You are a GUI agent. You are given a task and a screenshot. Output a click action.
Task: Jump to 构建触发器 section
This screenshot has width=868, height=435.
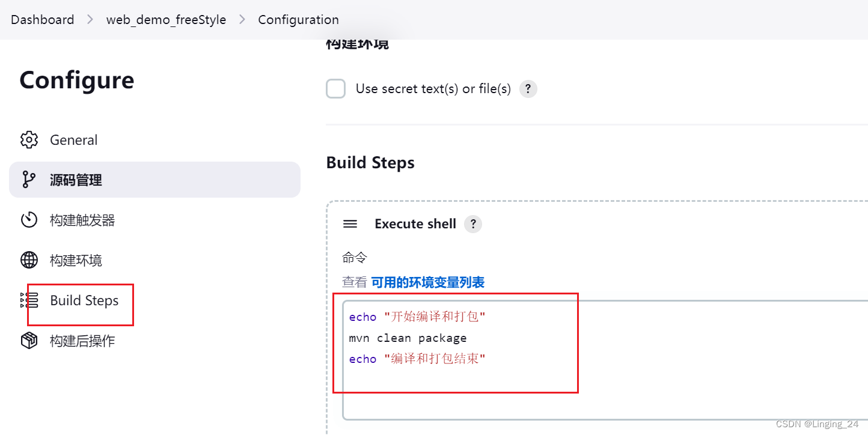click(x=154, y=220)
